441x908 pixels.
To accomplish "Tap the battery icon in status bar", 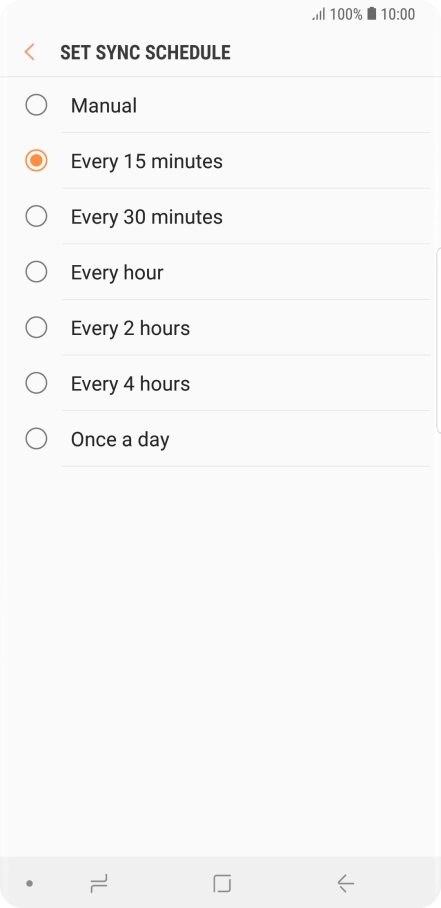I will pyautogui.click(x=372, y=14).
